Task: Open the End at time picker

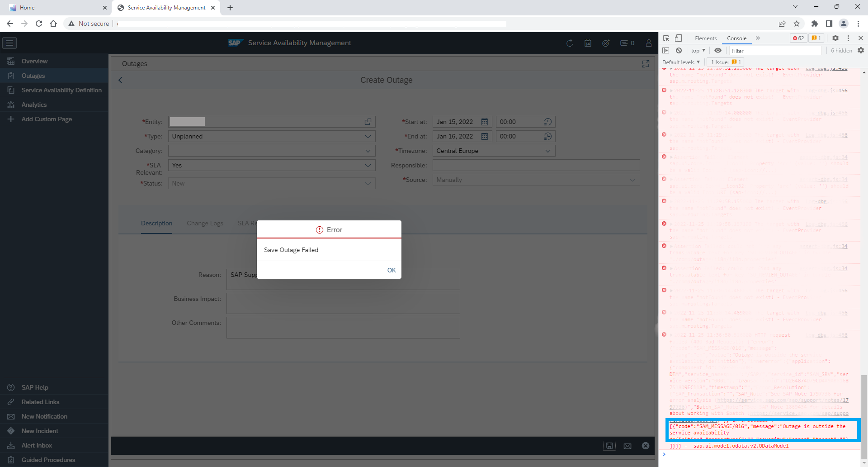Action: (x=548, y=136)
